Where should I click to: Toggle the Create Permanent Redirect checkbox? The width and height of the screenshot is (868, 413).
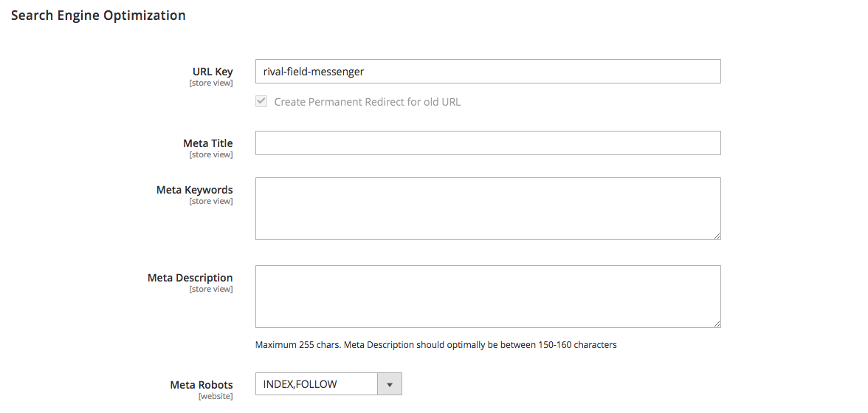261,101
